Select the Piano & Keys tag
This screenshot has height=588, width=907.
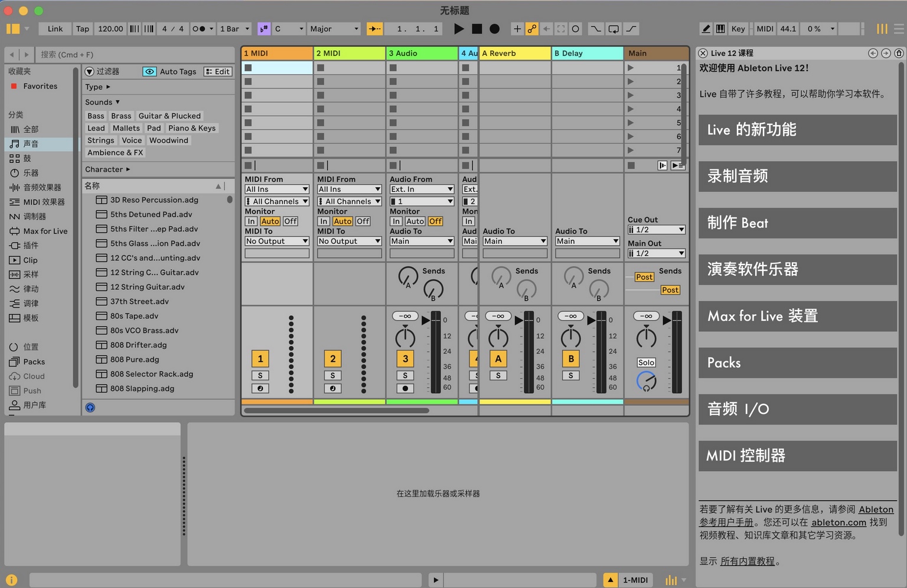tap(192, 128)
